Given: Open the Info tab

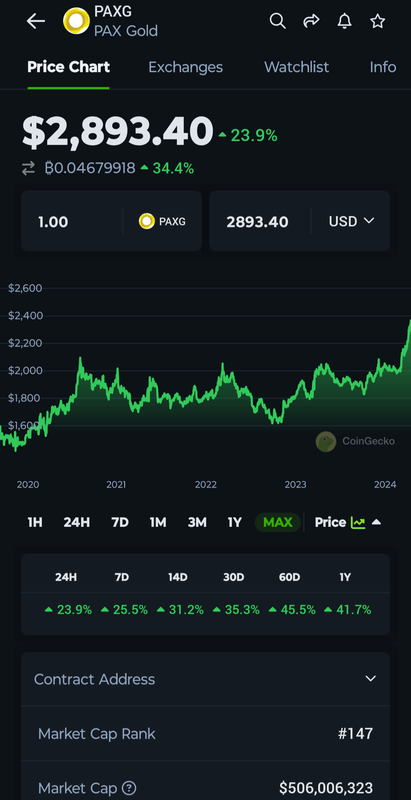Looking at the screenshot, I should coord(383,67).
